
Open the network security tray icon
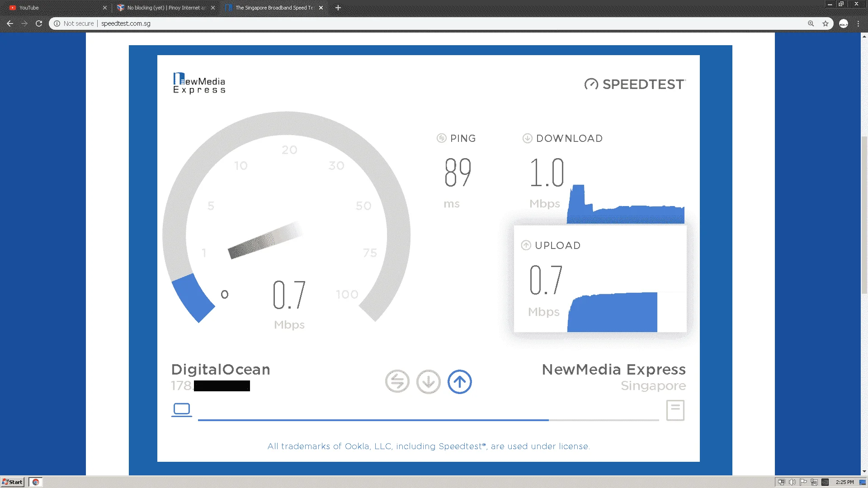782,482
